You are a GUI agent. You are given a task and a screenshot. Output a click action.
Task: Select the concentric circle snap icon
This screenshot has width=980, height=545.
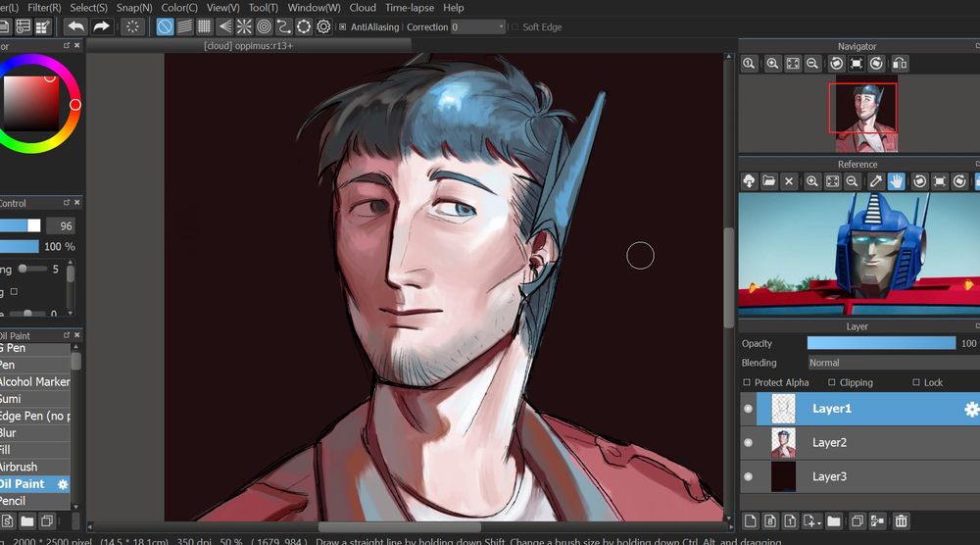pos(264,26)
